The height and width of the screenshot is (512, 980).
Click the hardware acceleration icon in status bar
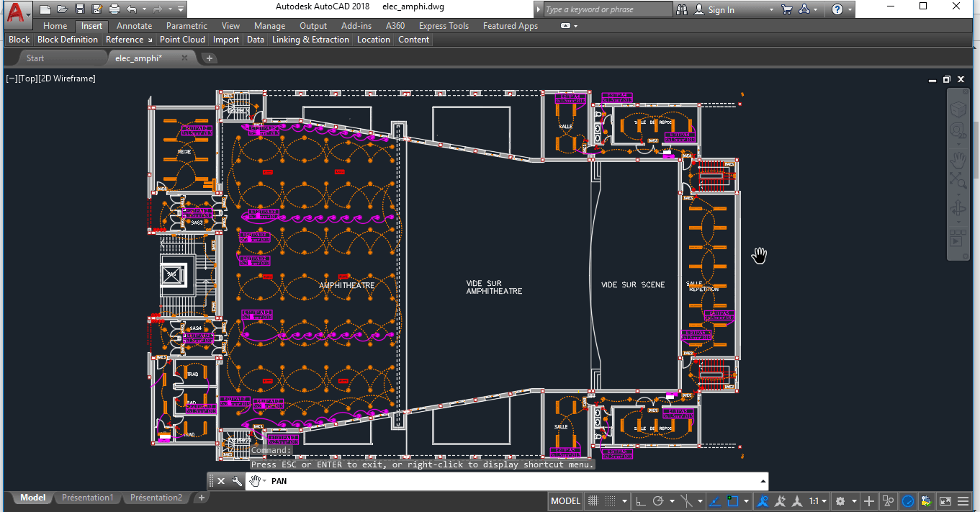(907, 501)
